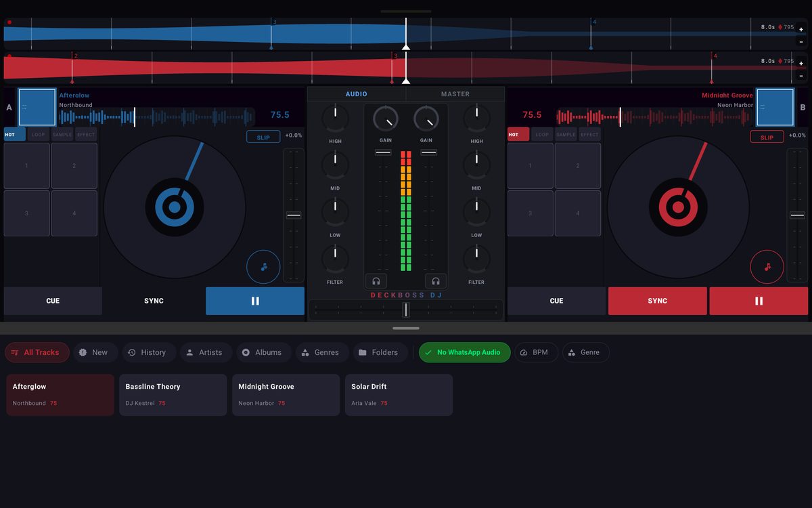Open the BPM sort option
Screen dimensions: 812x508
[x=537, y=352]
